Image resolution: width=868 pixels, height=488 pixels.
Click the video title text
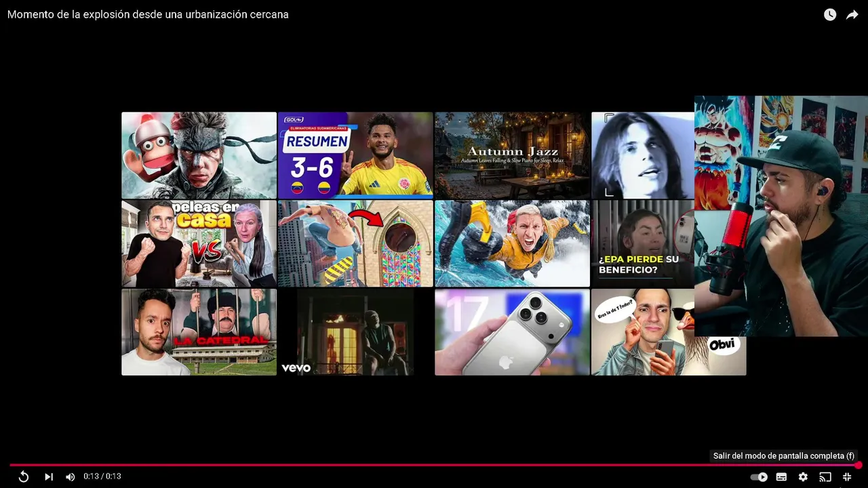click(x=148, y=14)
